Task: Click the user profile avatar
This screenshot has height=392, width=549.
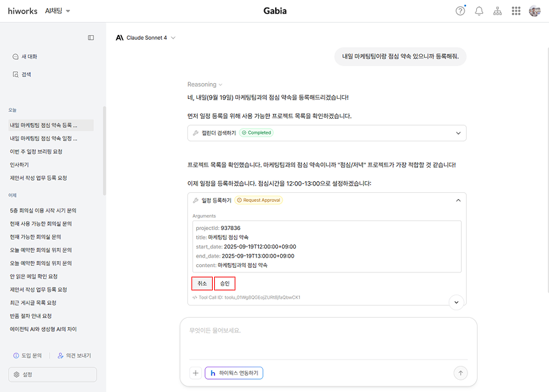Action: click(535, 11)
